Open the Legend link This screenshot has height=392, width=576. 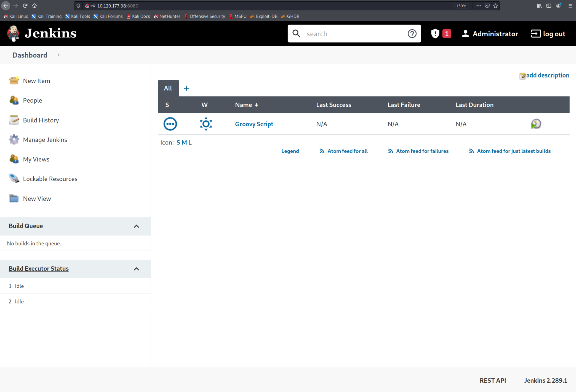(290, 151)
